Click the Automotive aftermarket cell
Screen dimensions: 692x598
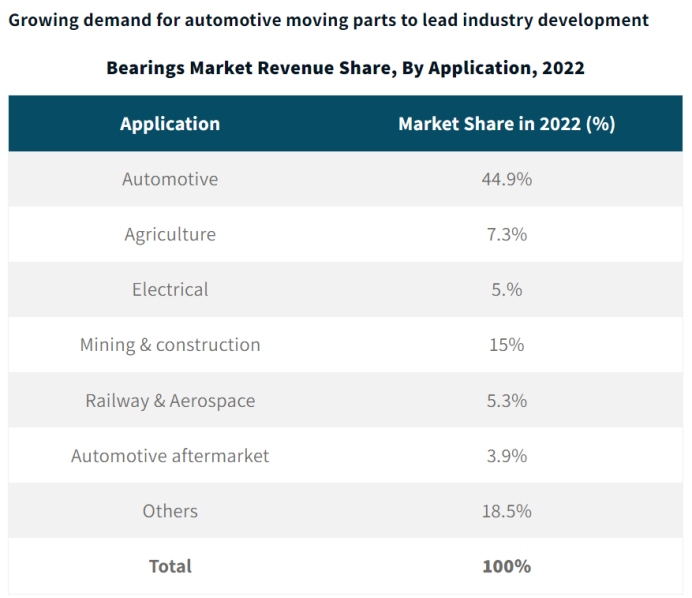[170, 456]
